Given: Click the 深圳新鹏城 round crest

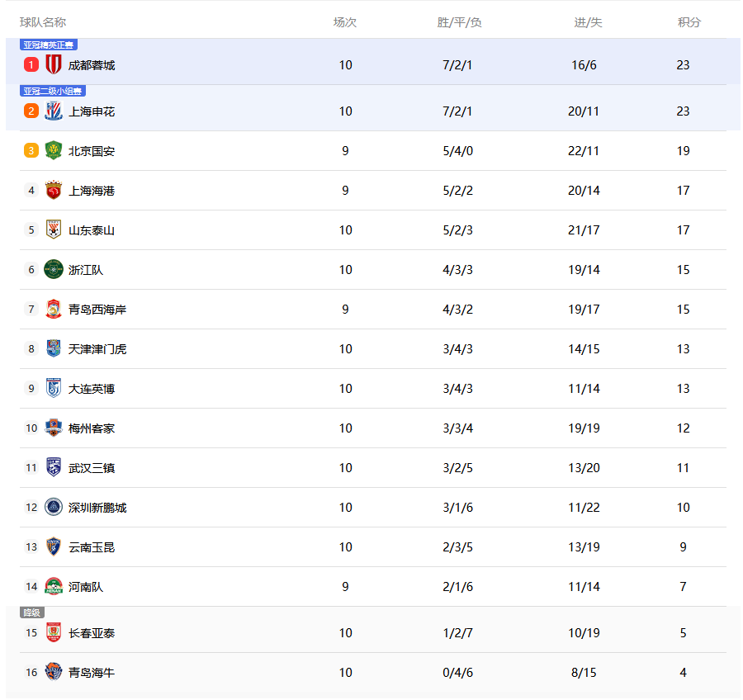Looking at the screenshot, I should point(54,507).
